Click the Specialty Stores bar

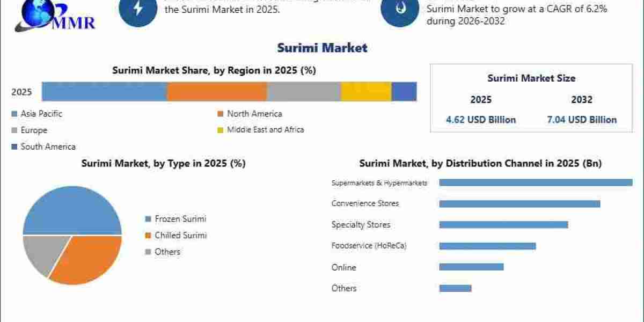(503, 225)
